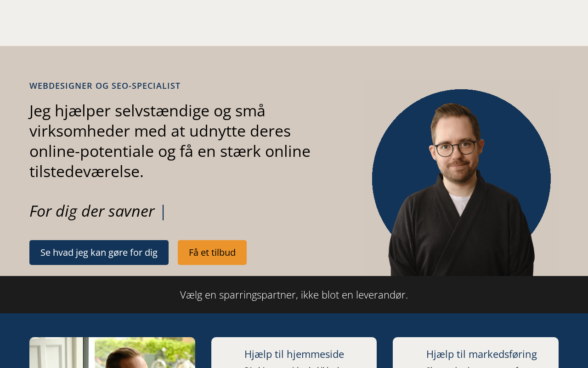Select the 'WEBDESIGNER OG SEO-SPECIALIST' label
588x368 pixels.
pos(105,86)
